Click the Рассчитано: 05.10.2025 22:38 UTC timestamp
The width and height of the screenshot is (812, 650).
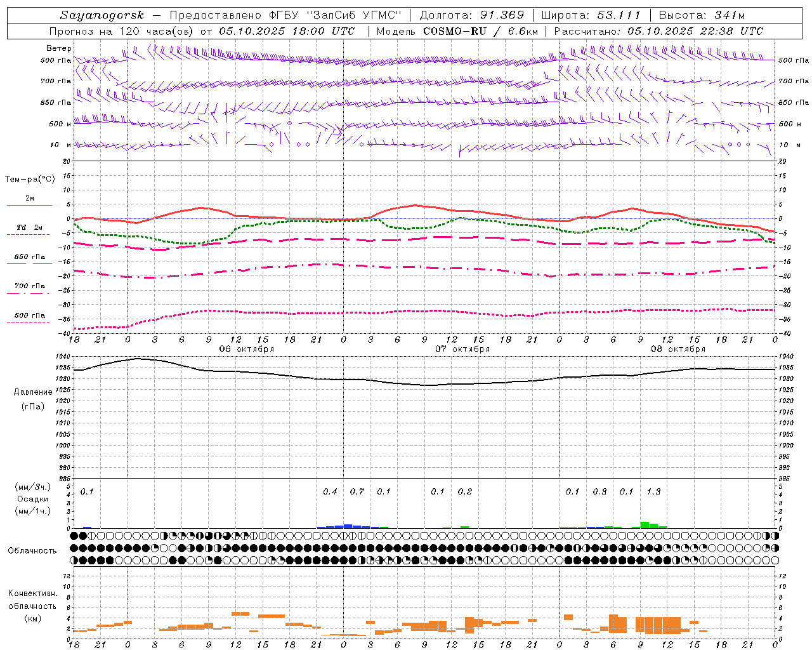coord(658,31)
